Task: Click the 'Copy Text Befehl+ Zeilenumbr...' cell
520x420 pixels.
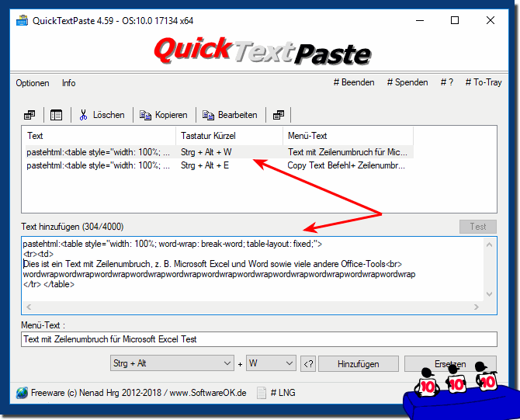Action: (346, 165)
